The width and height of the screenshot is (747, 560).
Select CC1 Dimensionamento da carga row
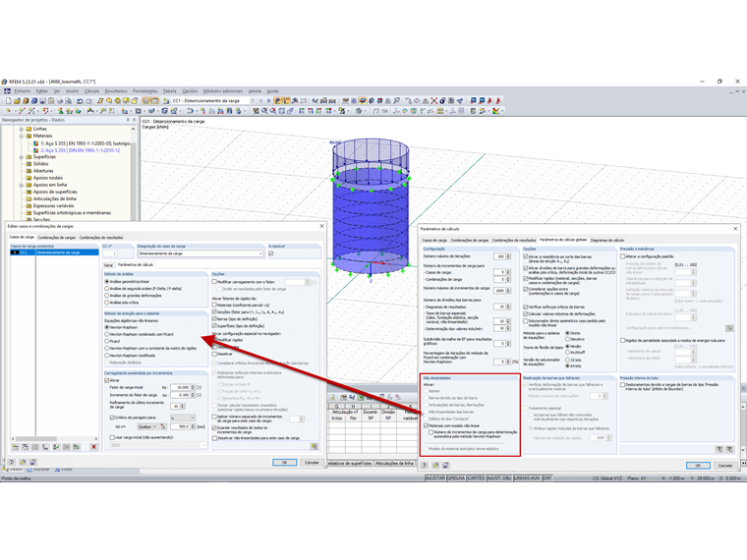pos(54,252)
